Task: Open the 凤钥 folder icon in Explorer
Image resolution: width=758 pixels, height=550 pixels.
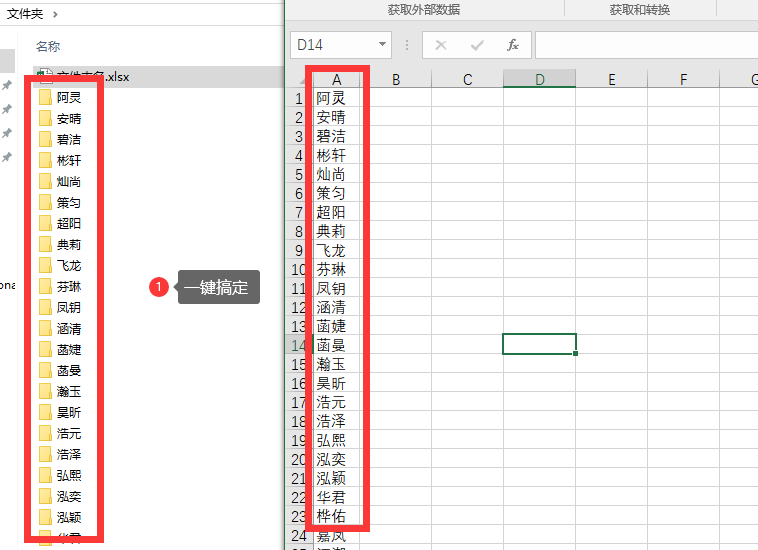Action: [x=45, y=307]
